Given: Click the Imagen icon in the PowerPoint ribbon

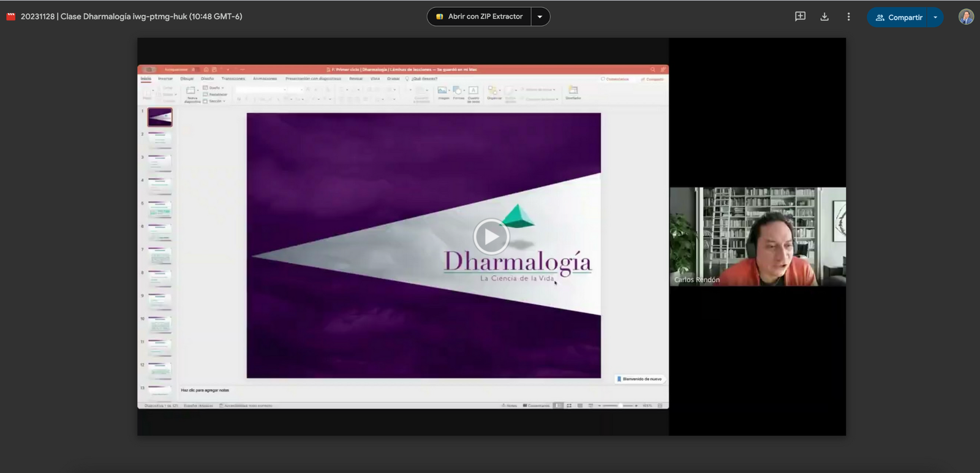Looking at the screenshot, I should click(442, 91).
